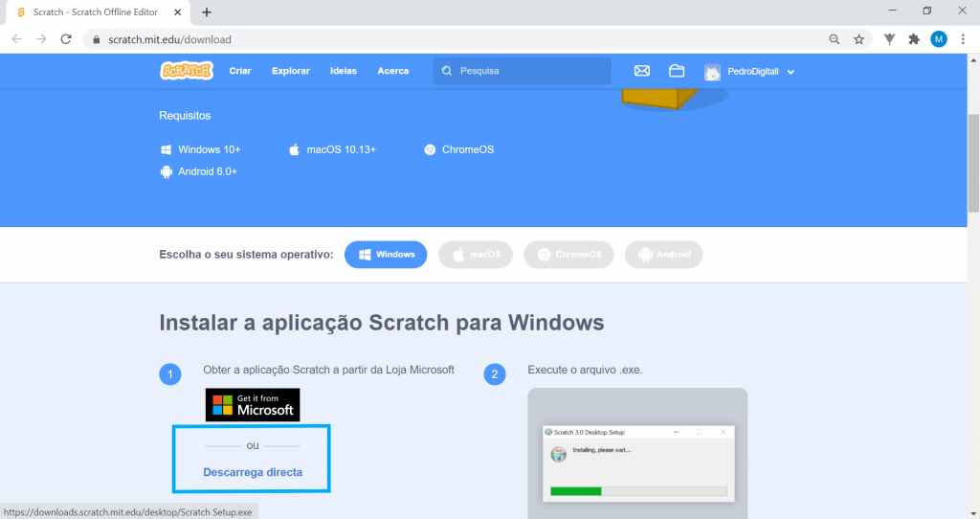This screenshot has height=519, width=980.
Task: Click the Android 6.0+ robot icon
Action: 166,171
